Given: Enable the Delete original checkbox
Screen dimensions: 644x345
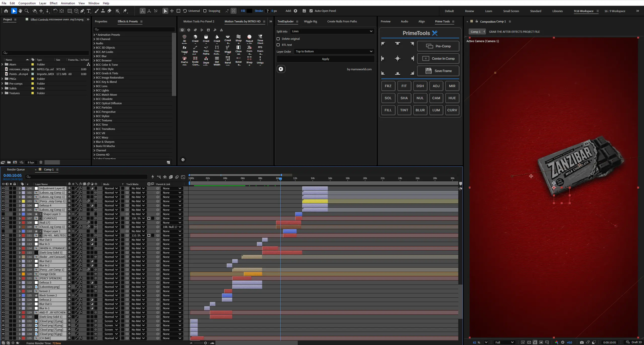Looking at the screenshot, I should click(x=278, y=39).
